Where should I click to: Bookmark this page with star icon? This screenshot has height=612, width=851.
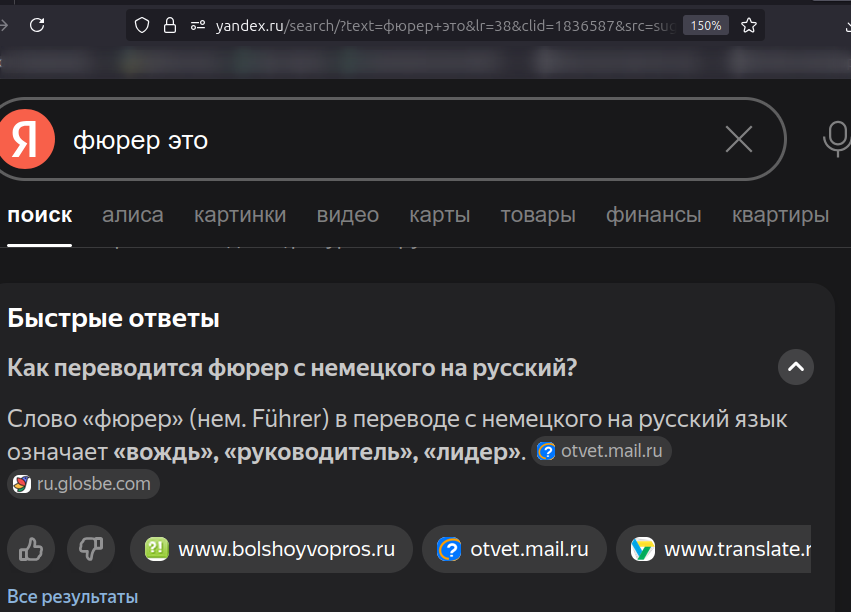[749, 25]
